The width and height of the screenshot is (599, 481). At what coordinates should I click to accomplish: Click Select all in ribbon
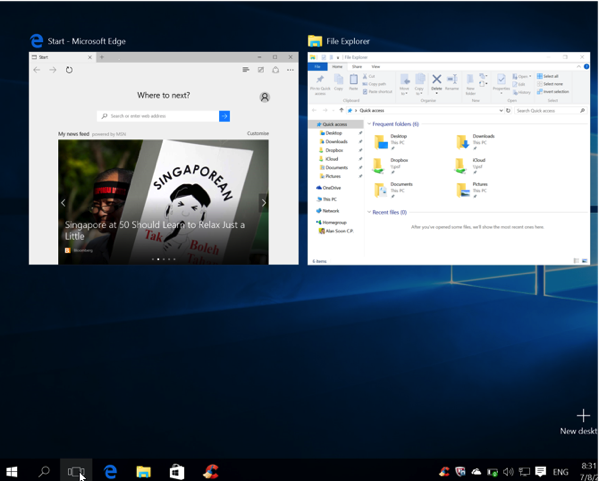(x=547, y=76)
